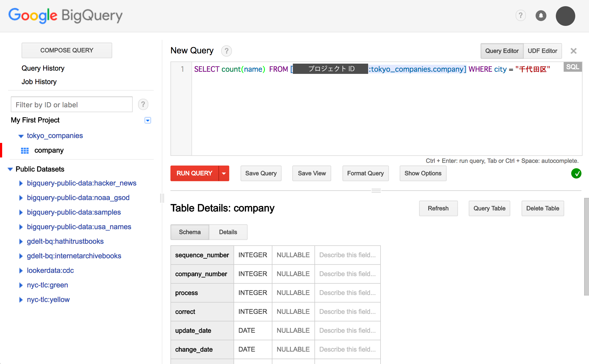This screenshot has width=589, height=364.
Task: Click the Delete Table button
Action: [543, 208]
